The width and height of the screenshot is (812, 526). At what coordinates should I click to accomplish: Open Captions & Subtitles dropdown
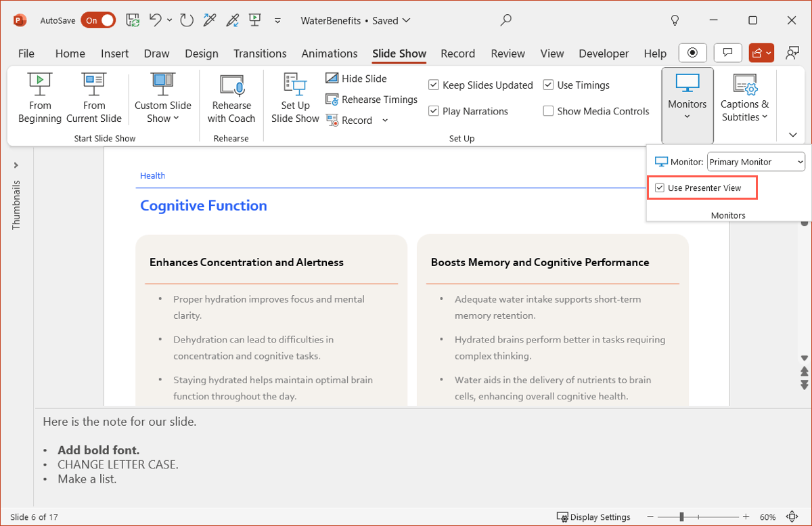744,99
